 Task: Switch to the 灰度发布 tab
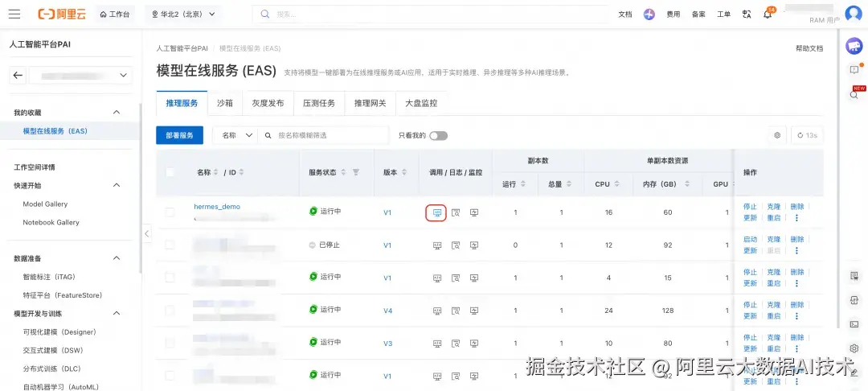268,103
